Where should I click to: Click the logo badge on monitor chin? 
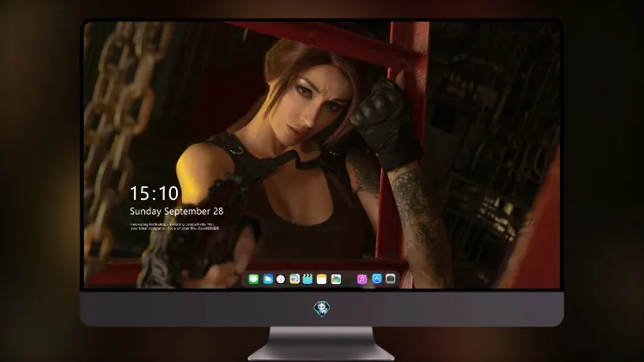(322, 309)
